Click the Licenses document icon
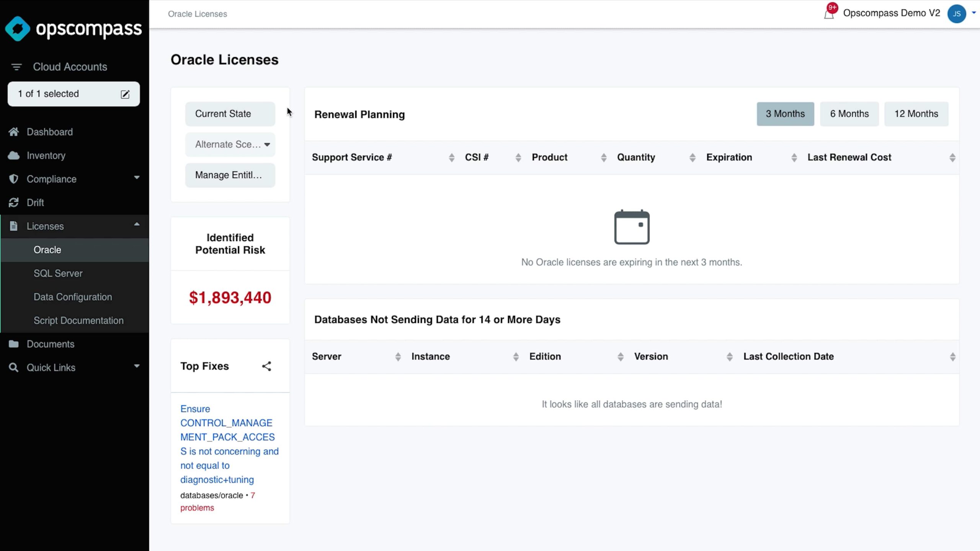Viewport: 980px width, 551px height. 14,226
